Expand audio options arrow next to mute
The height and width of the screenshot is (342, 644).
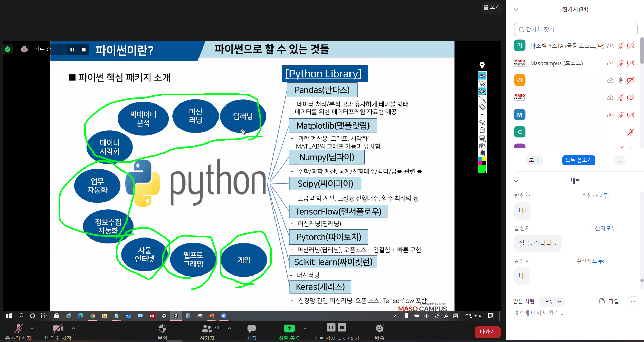(x=32, y=328)
